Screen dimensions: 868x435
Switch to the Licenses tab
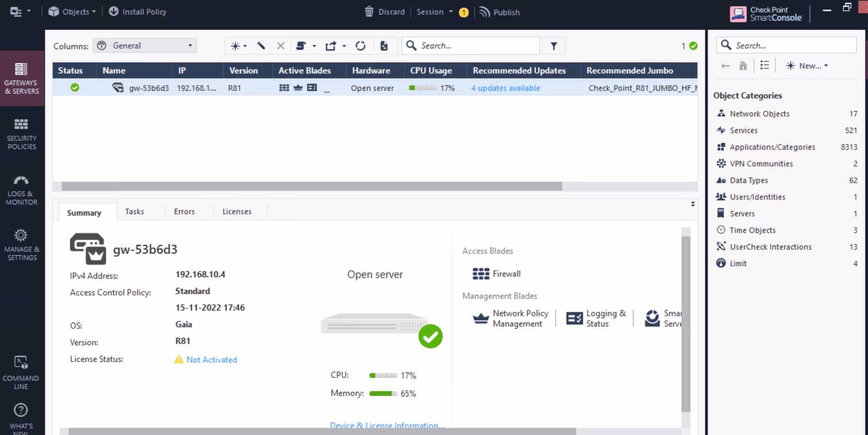[x=237, y=211]
